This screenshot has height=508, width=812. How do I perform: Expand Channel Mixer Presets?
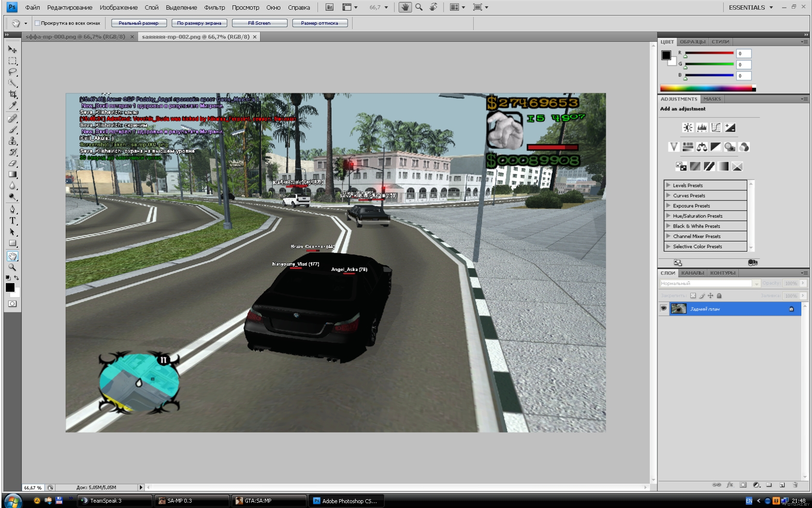668,236
